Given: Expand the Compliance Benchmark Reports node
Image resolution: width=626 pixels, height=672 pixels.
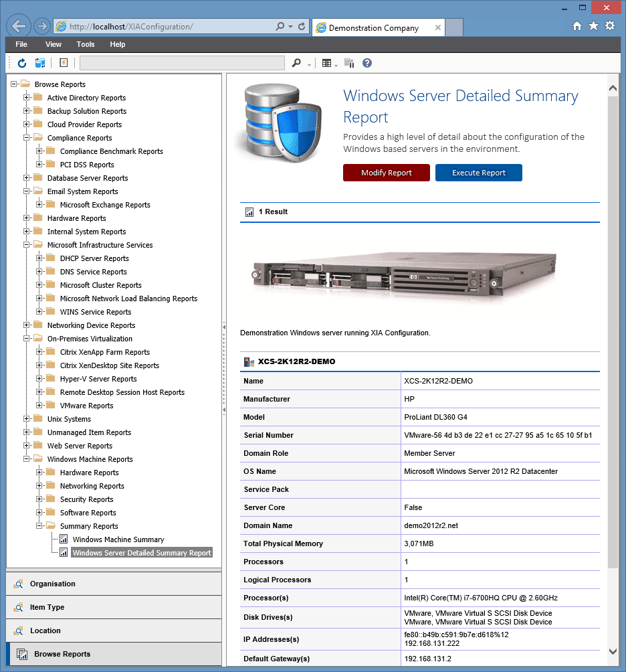Looking at the screenshot, I should click(40, 151).
